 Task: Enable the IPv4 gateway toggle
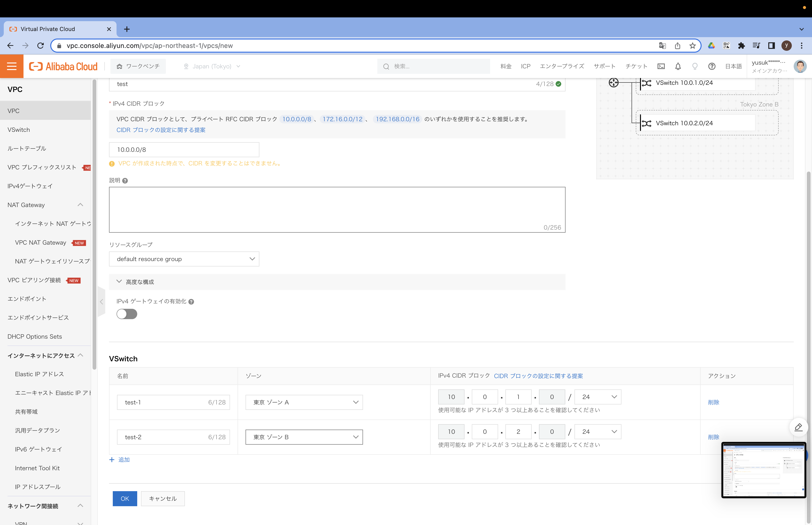[127, 314]
